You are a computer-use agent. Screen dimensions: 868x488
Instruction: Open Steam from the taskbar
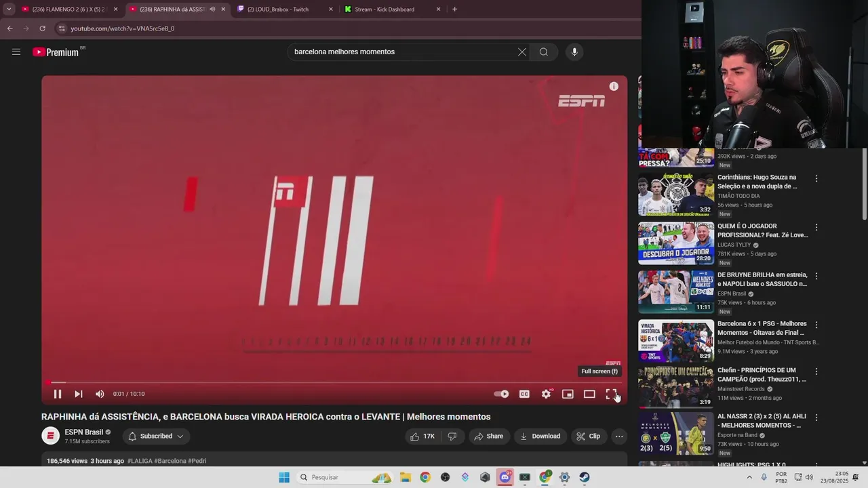585,477
